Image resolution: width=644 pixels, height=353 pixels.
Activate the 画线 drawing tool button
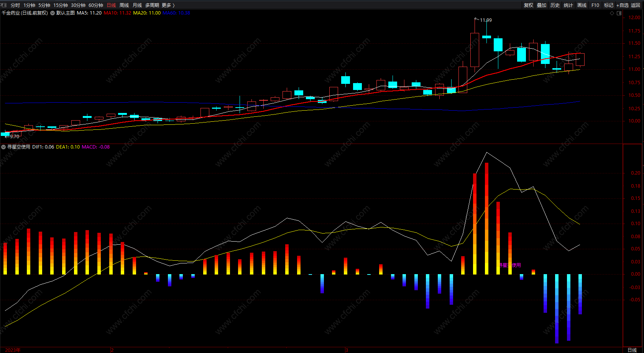[x=582, y=5]
